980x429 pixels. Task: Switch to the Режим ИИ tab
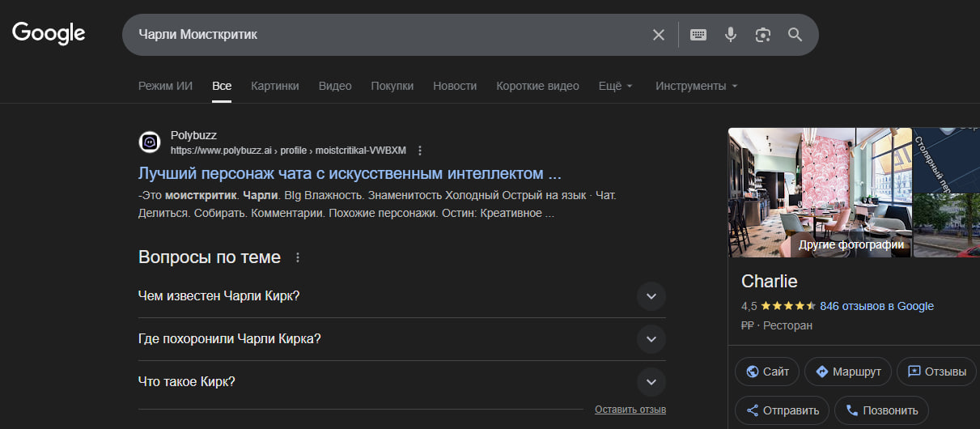tap(165, 86)
